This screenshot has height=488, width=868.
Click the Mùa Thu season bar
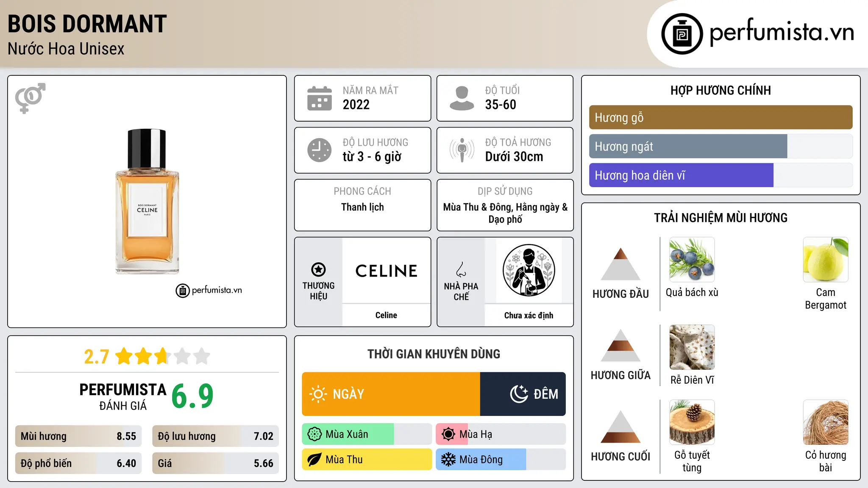[367, 460]
